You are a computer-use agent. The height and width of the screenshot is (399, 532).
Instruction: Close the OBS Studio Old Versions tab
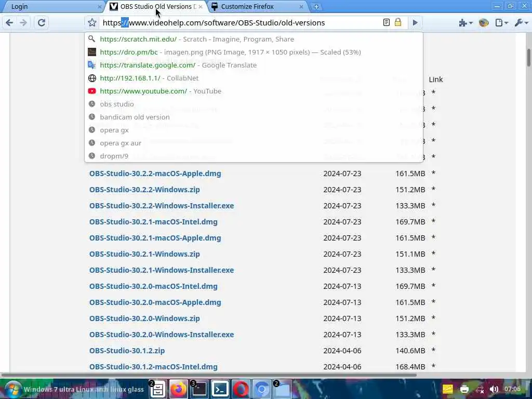pos(201,6)
